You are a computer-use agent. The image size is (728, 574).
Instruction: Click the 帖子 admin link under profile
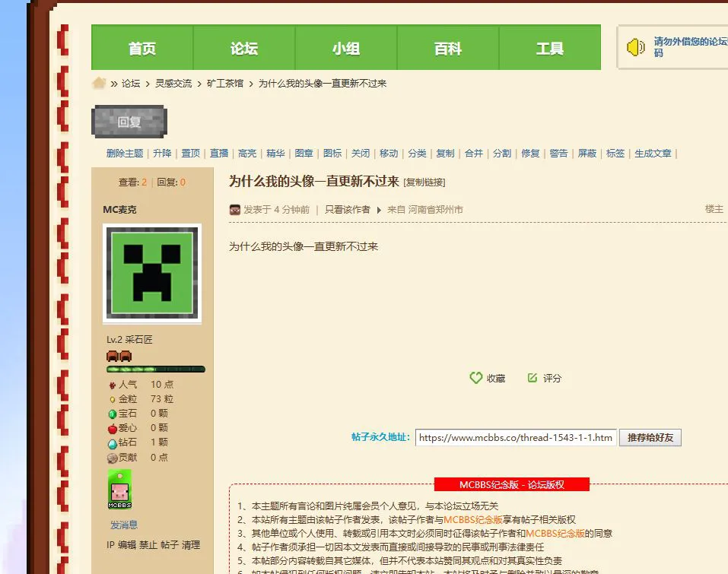point(170,545)
